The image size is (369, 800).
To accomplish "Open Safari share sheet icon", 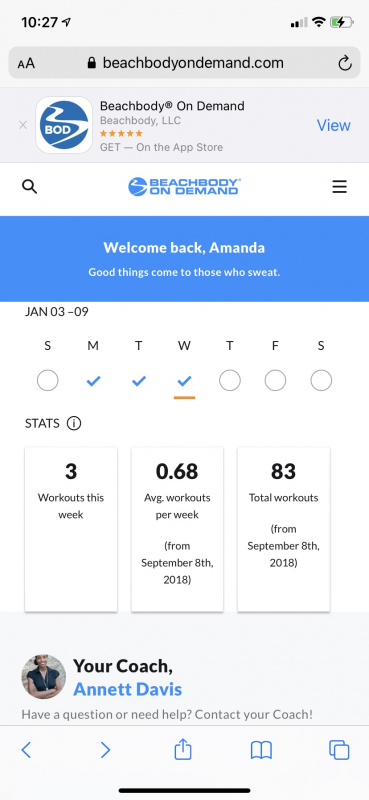I will (x=183, y=750).
